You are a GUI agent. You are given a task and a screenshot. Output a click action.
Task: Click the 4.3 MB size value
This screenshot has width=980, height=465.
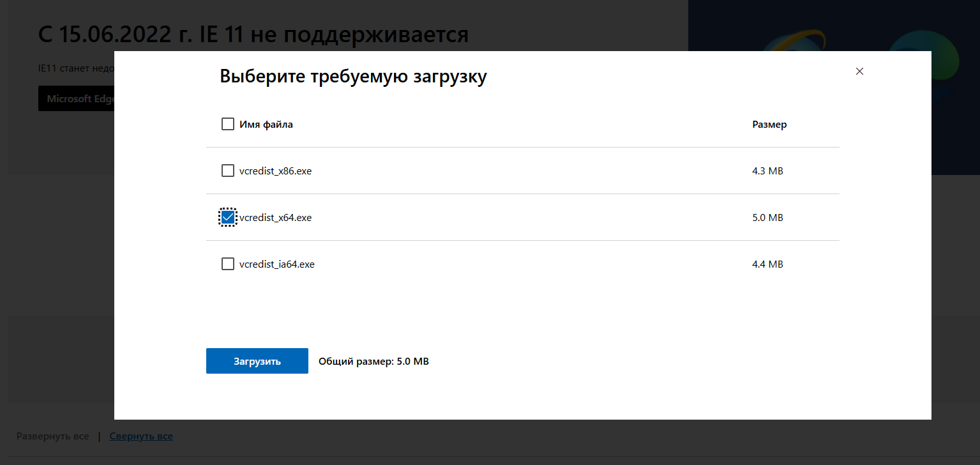point(768,171)
